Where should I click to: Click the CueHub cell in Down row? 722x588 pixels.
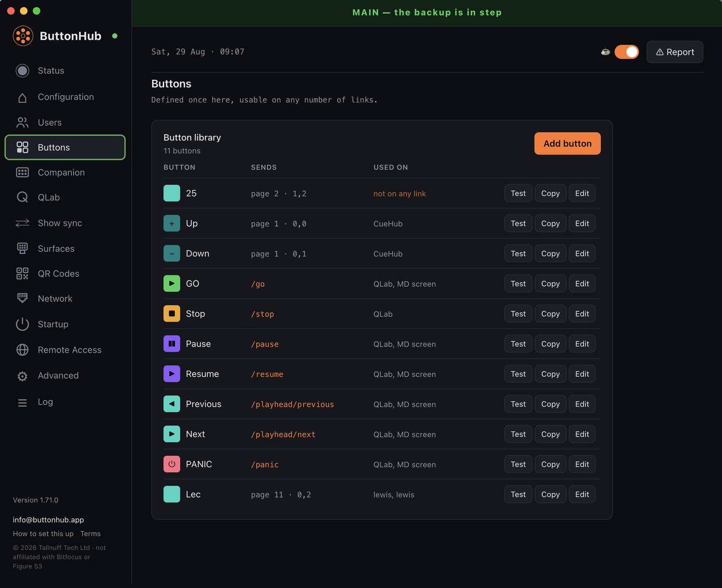pos(388,254)
